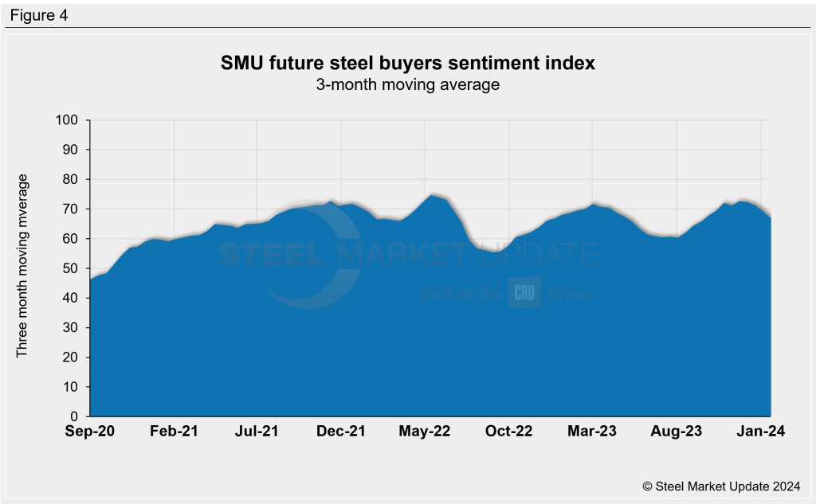Click the 'Dec-21' x-axis label
The width and height of the screenshot is (816, 504).
click(x=341, y=432)
